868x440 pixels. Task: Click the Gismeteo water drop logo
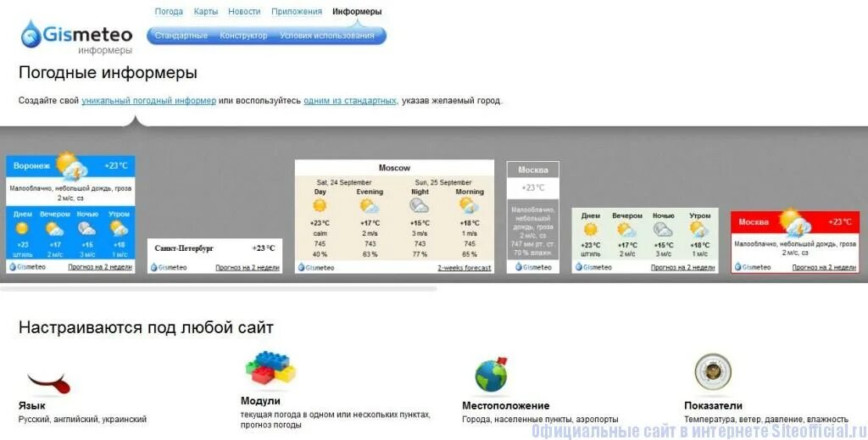[31, 34]
